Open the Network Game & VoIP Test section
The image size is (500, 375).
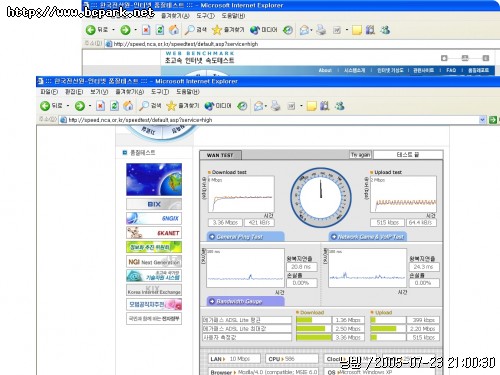368,237
